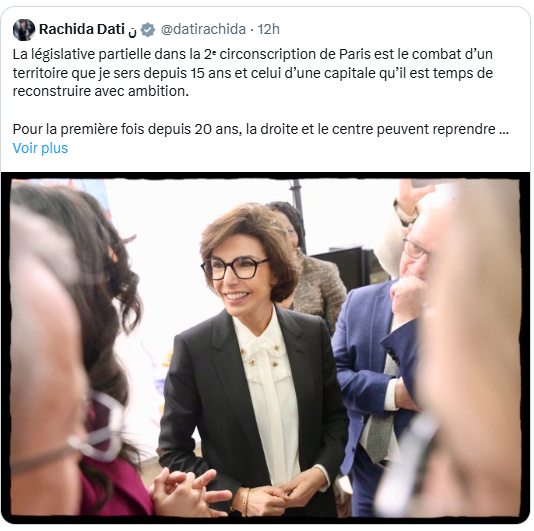
Task: Click the blue verified badge
Action: [148, 30]
